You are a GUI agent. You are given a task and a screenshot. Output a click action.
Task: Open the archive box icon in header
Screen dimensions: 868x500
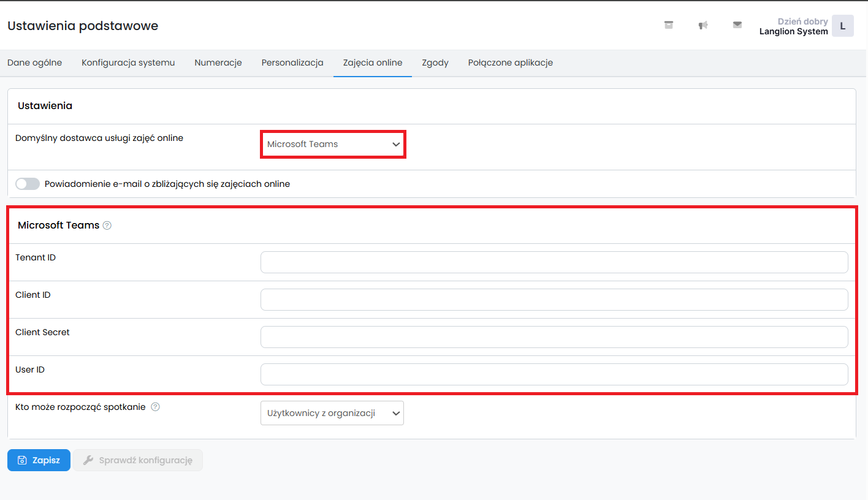pos(669,25)
